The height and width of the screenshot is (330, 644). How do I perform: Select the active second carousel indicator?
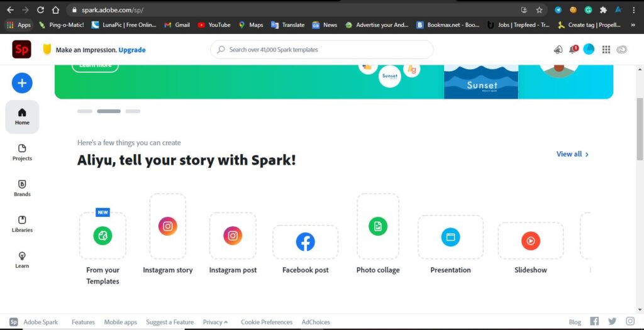(x=109, y=111)
